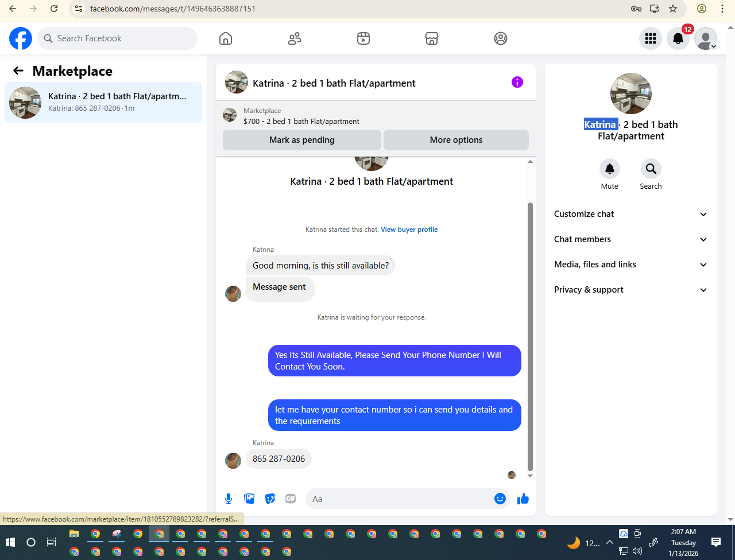View site information icon in address bar
The width and height of the screenshot is (735, 560).
[x=79, y=9]
